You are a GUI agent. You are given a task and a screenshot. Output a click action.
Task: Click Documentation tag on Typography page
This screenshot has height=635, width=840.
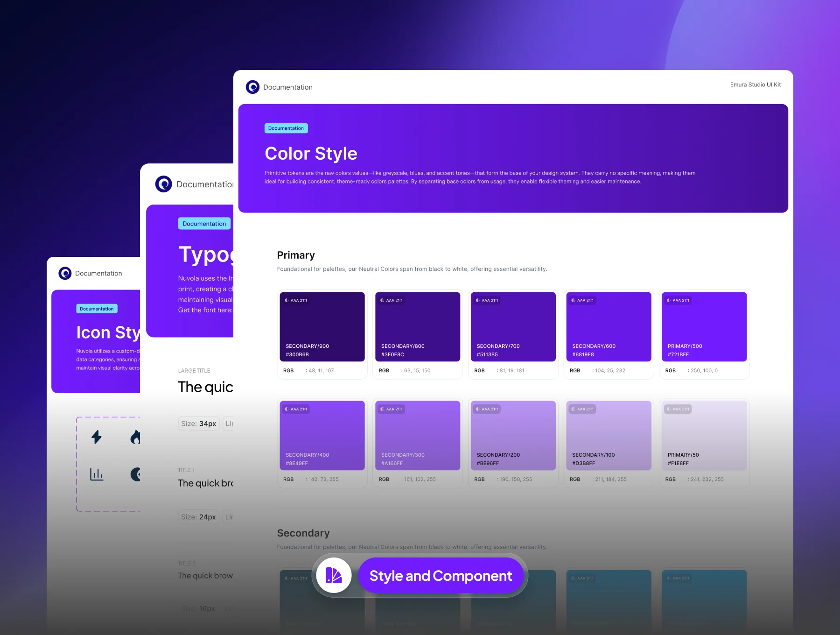204,224
